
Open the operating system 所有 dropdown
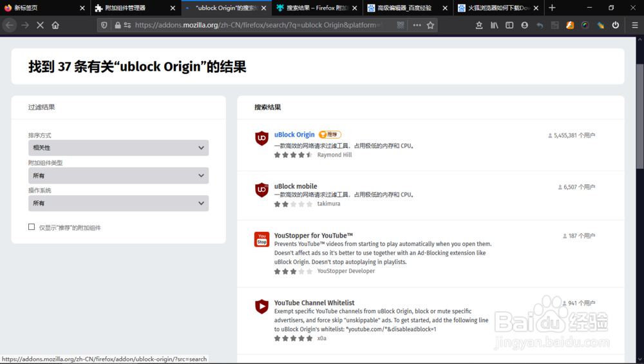(118, 204)
